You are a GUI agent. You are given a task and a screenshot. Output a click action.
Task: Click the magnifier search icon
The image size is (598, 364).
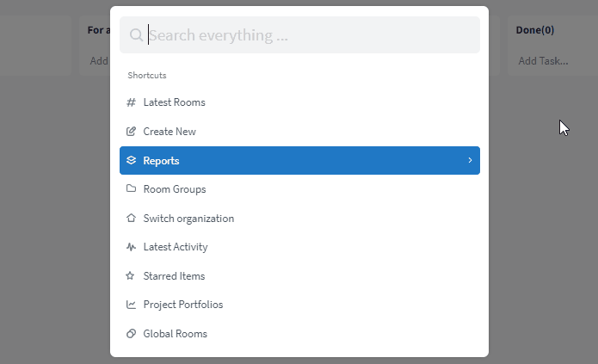(136, 35)
